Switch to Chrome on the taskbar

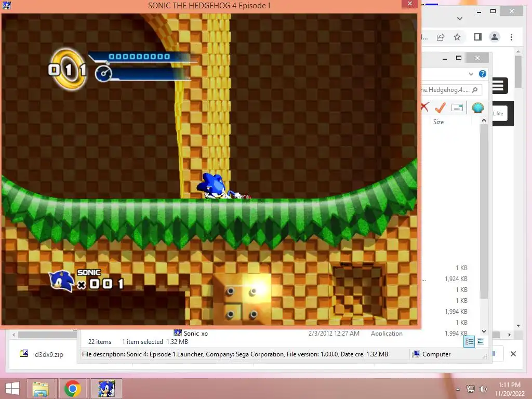click(72, 389)
